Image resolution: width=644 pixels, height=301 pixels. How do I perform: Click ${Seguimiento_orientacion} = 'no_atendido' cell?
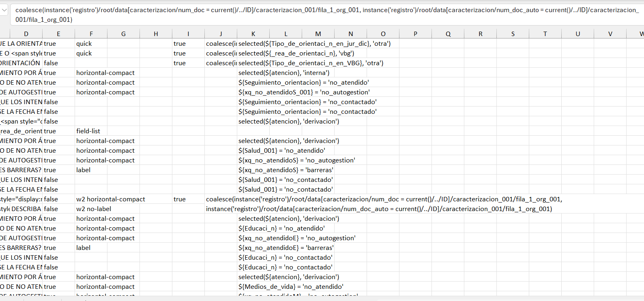coord(303,82)
